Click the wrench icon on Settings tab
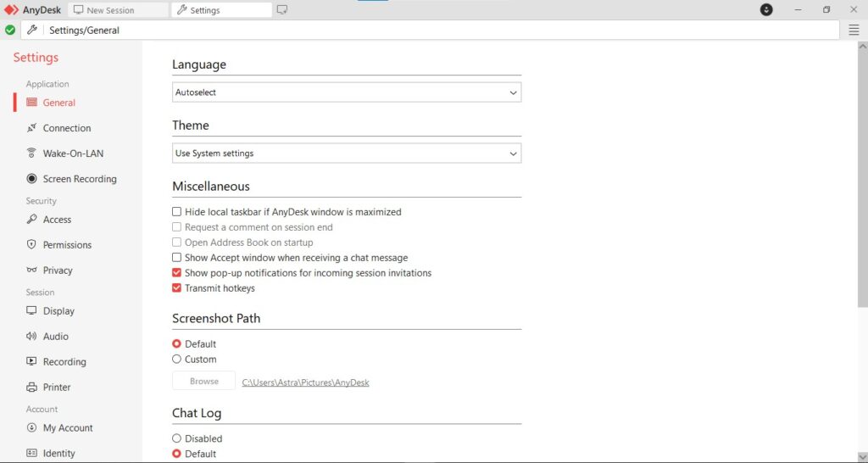The height and width of the screenshot is (463, 868). click(181, 10)
